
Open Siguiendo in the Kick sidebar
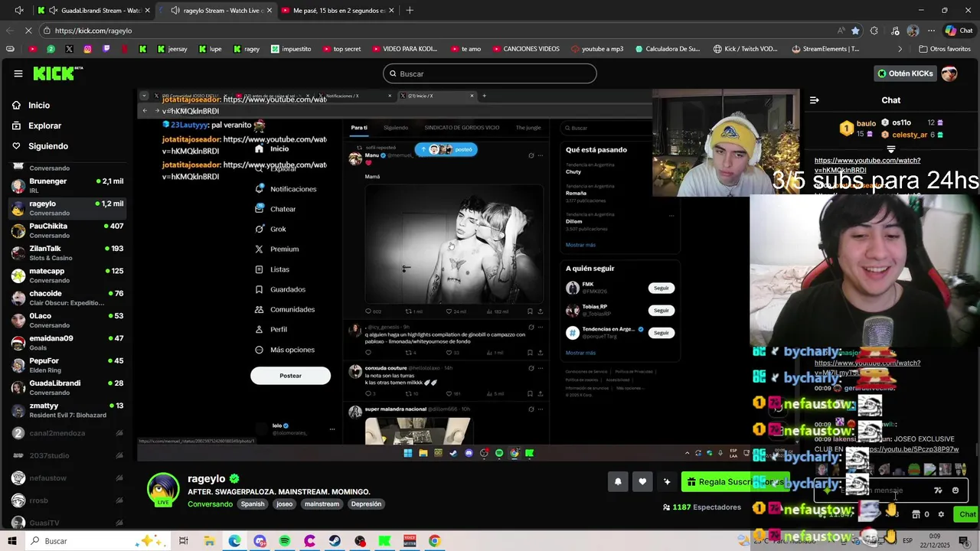tap(48, 146)
